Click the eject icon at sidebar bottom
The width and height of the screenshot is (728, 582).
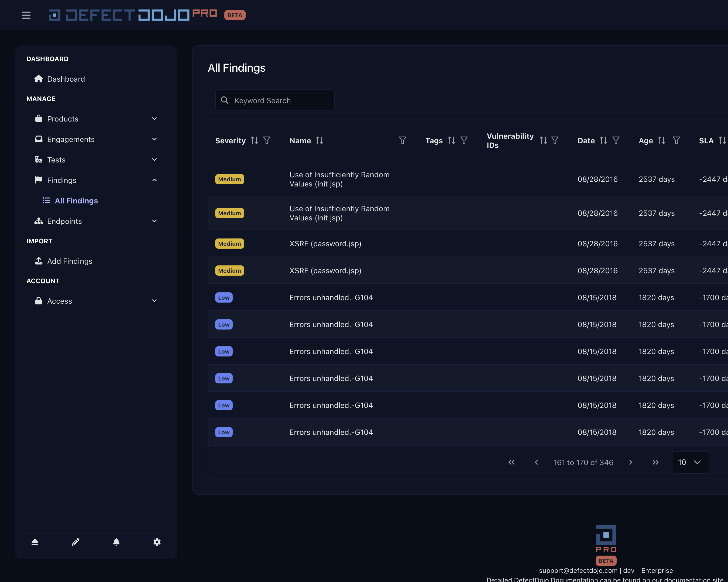[35, 542]
